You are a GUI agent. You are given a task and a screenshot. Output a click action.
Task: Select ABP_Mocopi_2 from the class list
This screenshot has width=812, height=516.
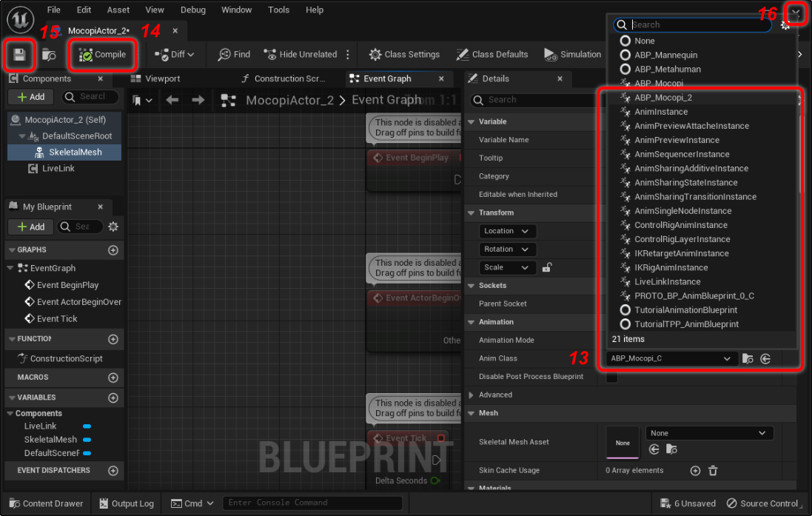click(x=662, y=98)
